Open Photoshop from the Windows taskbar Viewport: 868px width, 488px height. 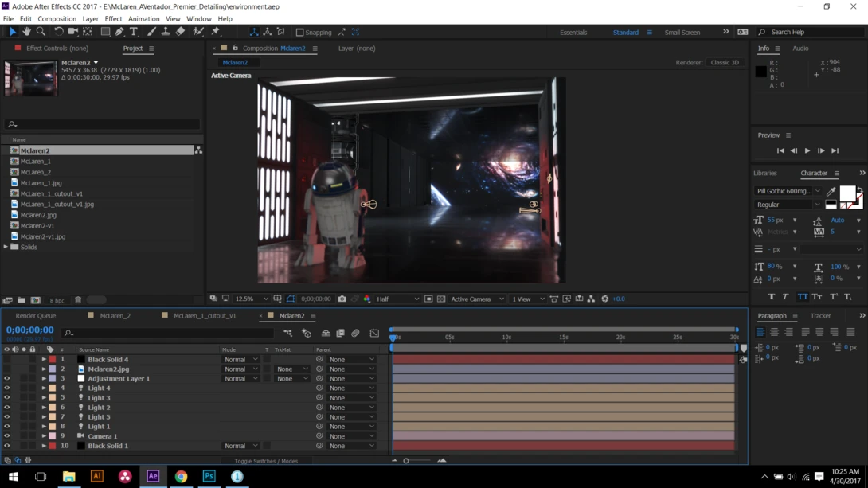209,476
